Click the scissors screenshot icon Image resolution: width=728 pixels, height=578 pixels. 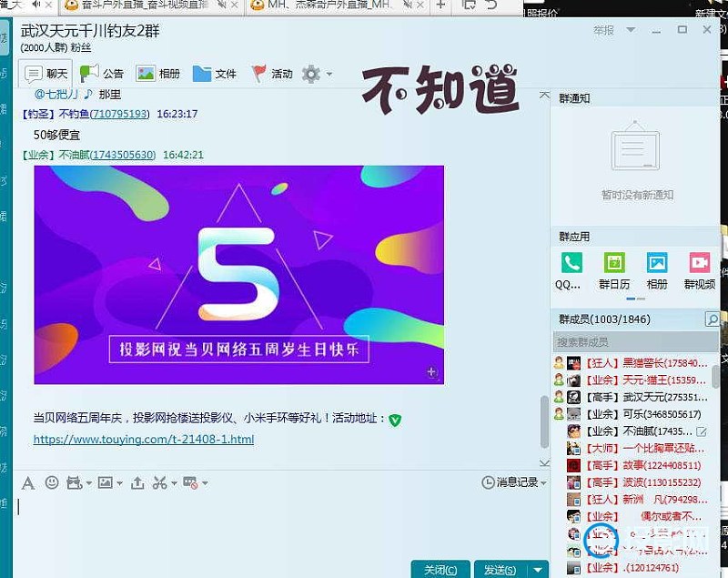pyautogui.click(x=160, y=483)
